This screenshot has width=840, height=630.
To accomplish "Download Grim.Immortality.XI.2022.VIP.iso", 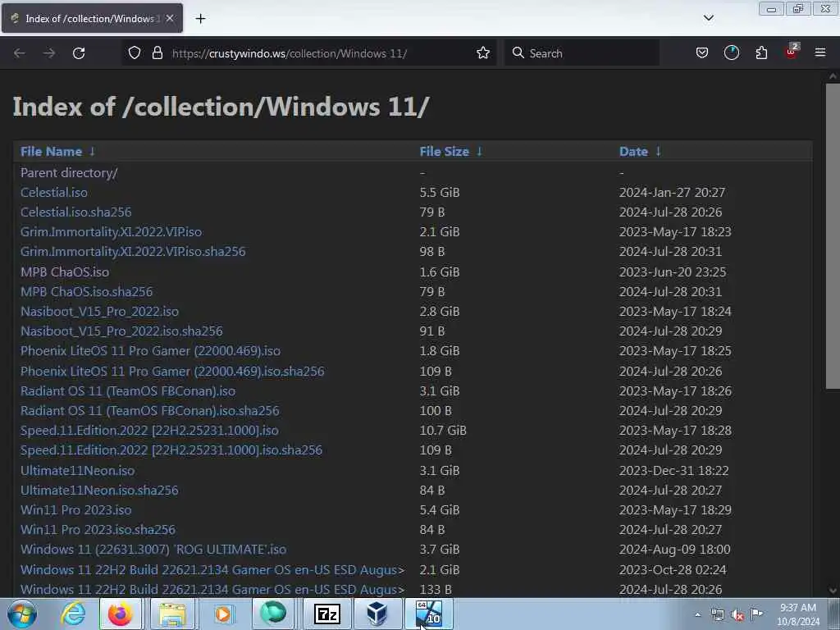I will 111,232.
